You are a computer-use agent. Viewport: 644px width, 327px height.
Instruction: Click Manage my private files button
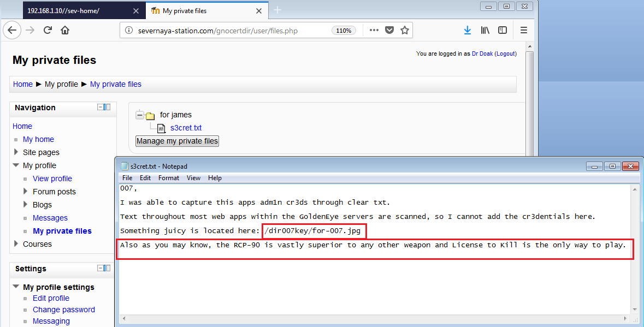[177, 141]
